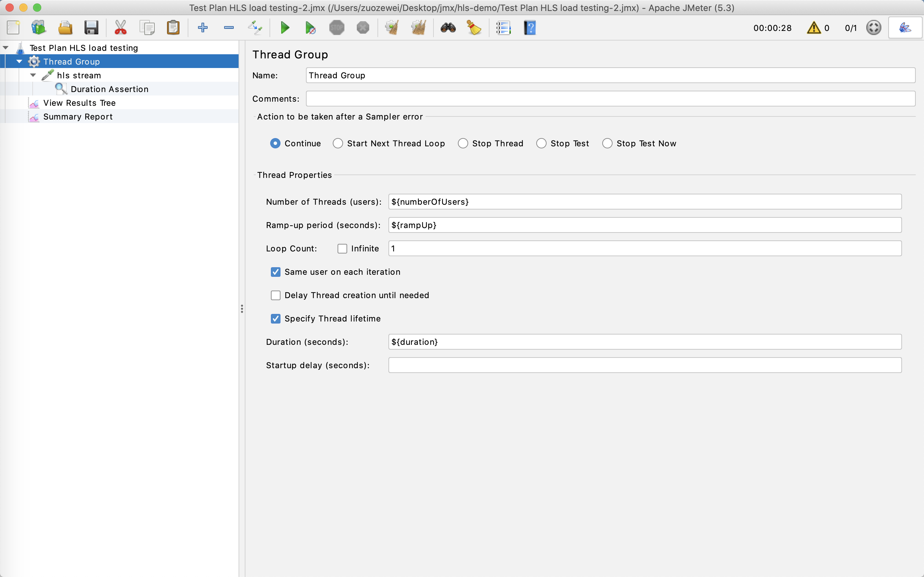This screenshot has width=924, height=577.
Task: Click the Start no pauses icon
Action: coord(310,27)
